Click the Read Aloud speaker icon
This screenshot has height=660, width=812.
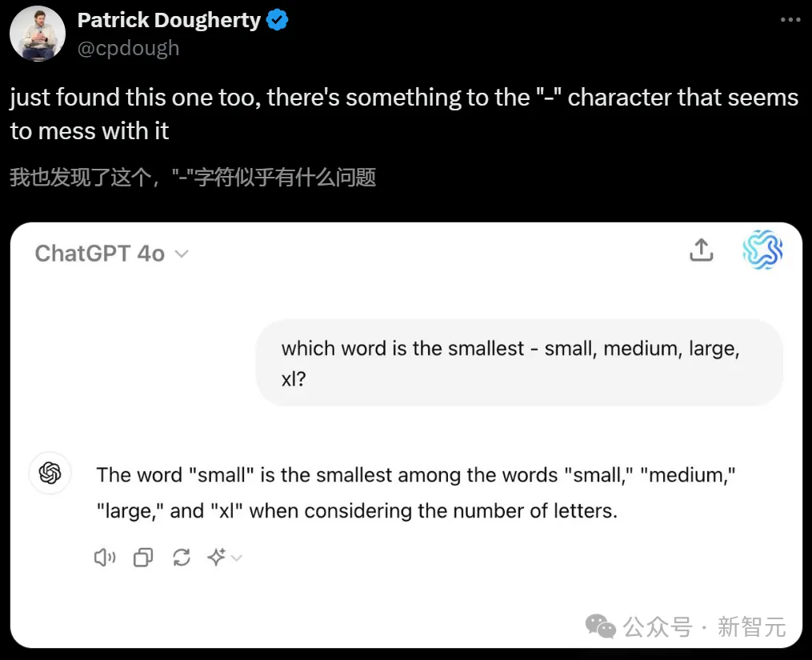point(105,558)
